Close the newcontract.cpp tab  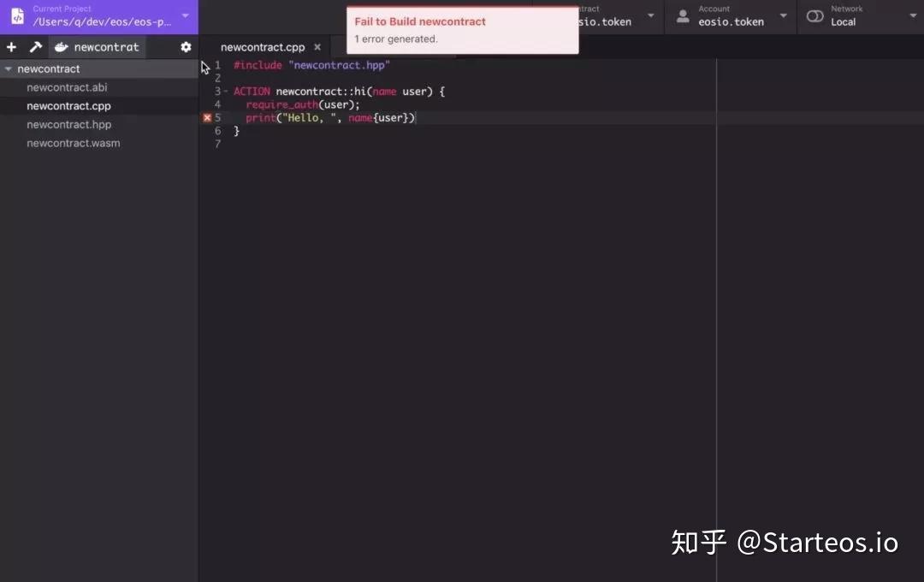click(x=317, y=47)
